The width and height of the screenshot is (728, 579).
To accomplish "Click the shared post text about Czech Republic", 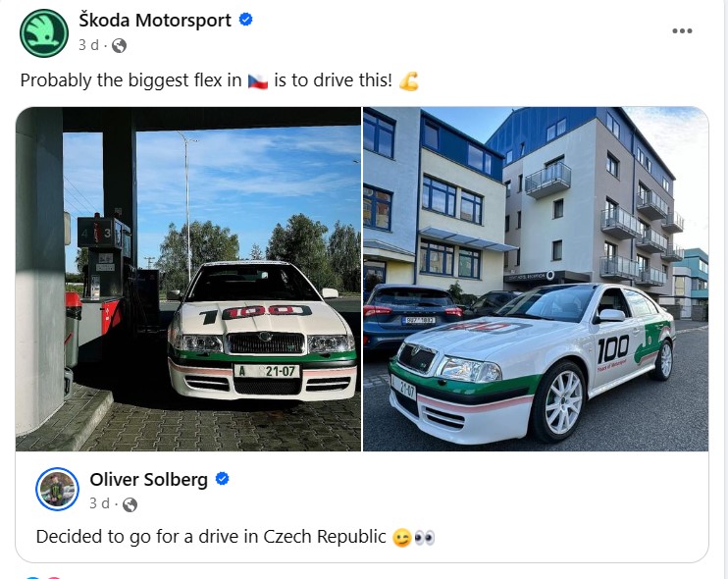I will [211, 537].
